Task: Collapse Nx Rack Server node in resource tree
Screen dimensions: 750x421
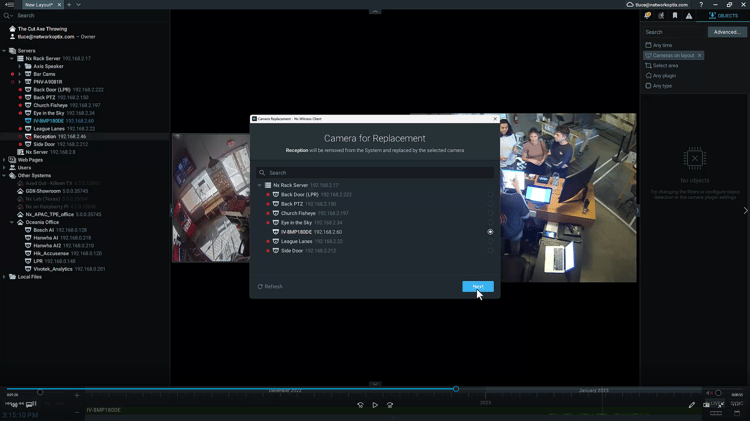Action: pos(12,58)
